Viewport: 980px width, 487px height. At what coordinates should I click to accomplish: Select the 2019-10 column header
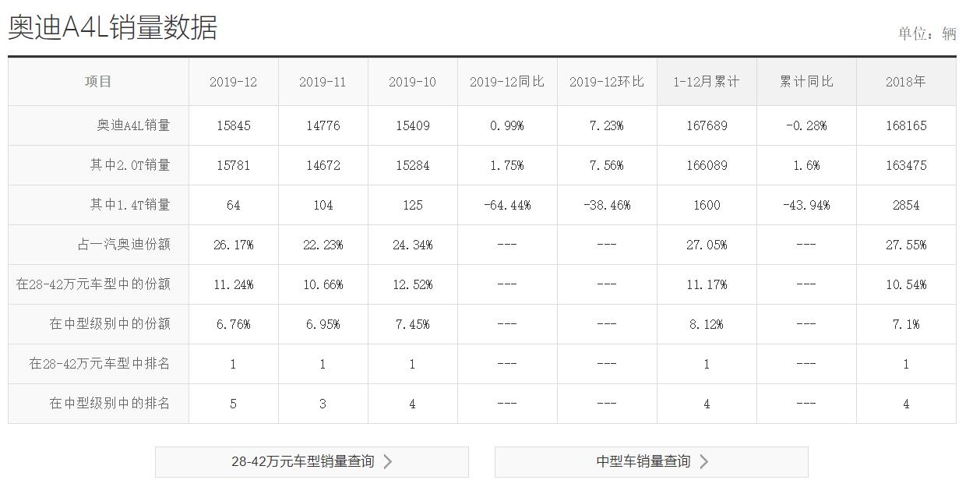[x=413, y=81]
